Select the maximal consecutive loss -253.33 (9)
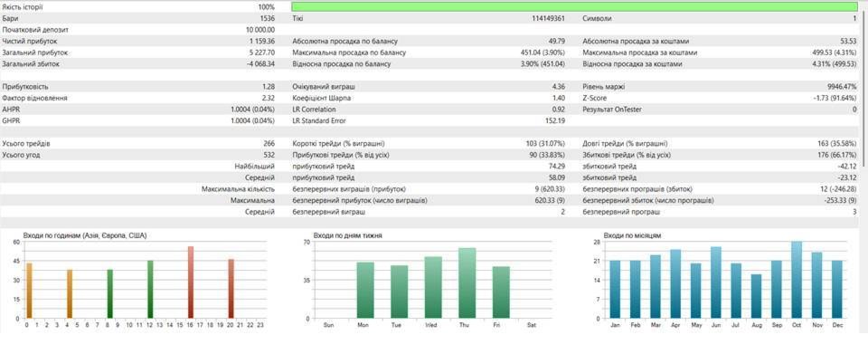This screenshot has height=354, width=868. click(839, 200)
